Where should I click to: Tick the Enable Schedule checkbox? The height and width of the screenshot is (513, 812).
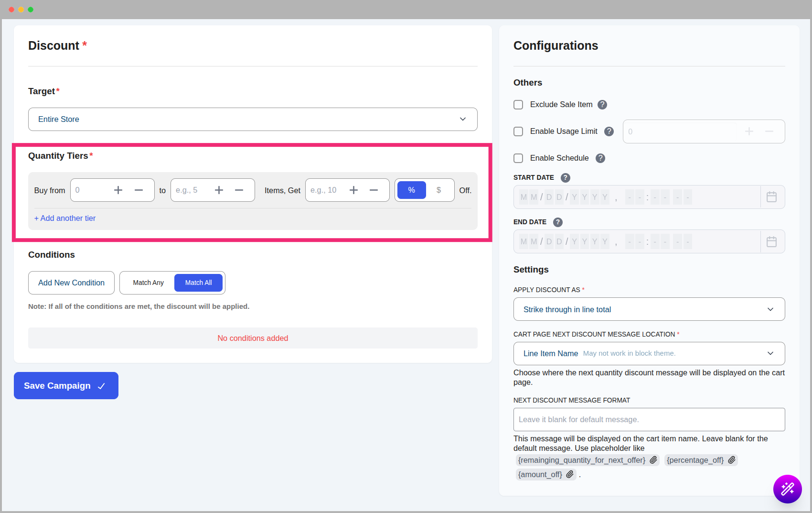click(x=518, y=158)
